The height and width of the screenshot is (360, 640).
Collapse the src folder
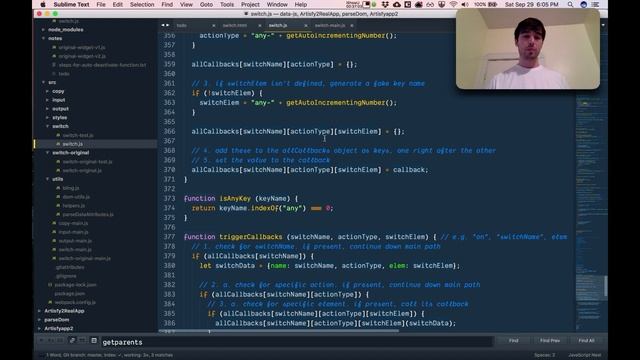tap(44, 82)
